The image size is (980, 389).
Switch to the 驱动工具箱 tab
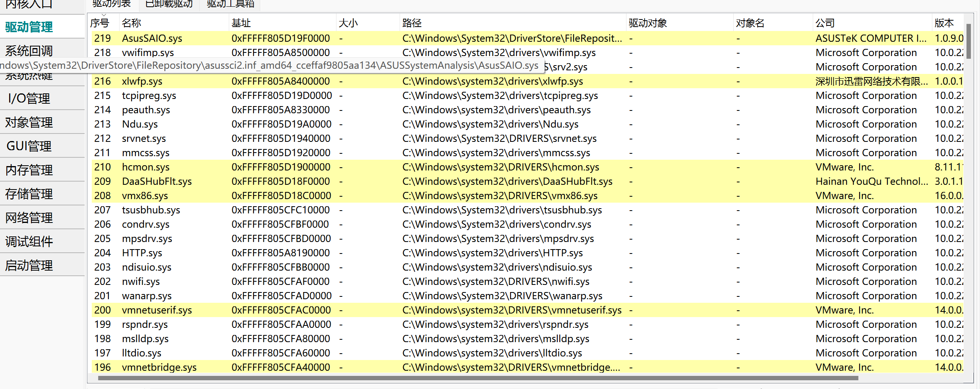tap(231, 4)
